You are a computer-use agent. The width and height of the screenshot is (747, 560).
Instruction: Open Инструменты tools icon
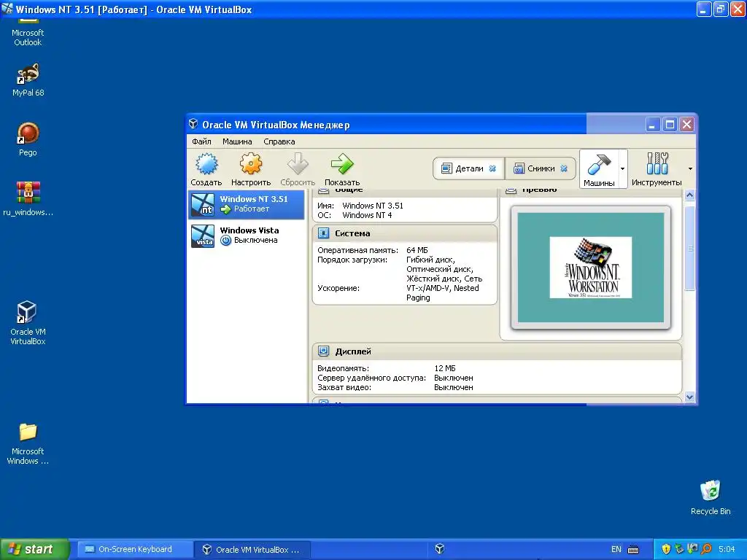point(657,163)
